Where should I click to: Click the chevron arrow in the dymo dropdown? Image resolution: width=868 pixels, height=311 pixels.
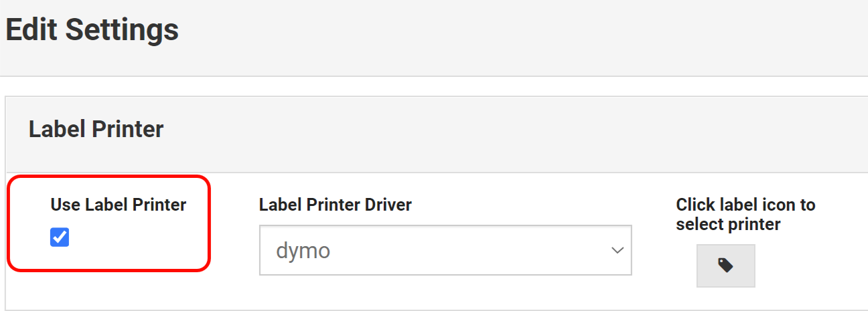click(617, 251)
